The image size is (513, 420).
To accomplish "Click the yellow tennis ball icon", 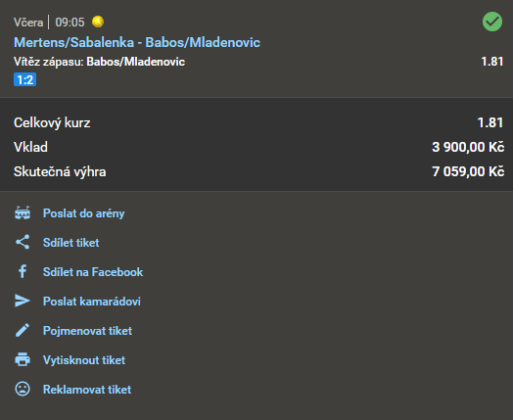I will point(98,22).
